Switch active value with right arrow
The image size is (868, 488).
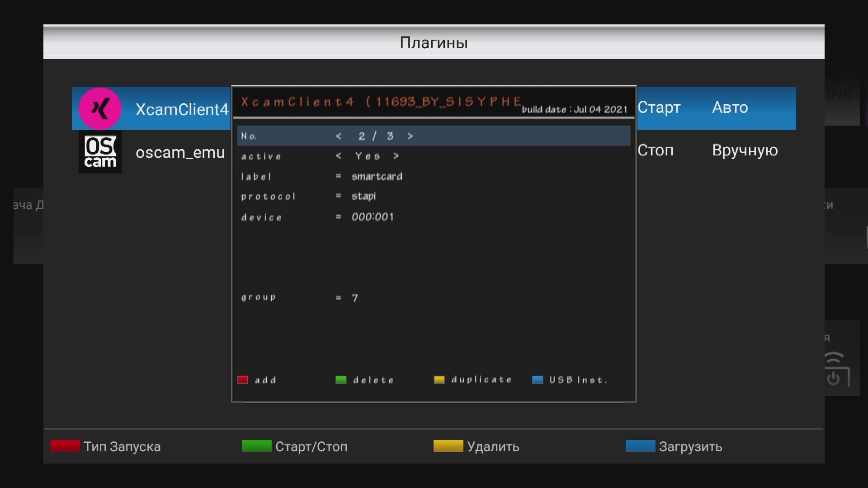[396, 156]
